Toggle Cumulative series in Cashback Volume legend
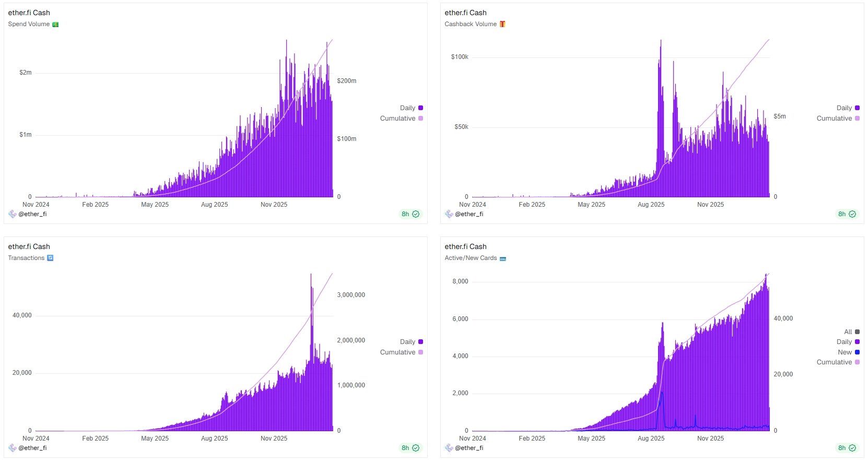This screenshot has height=462, width=868. (838, 119)
